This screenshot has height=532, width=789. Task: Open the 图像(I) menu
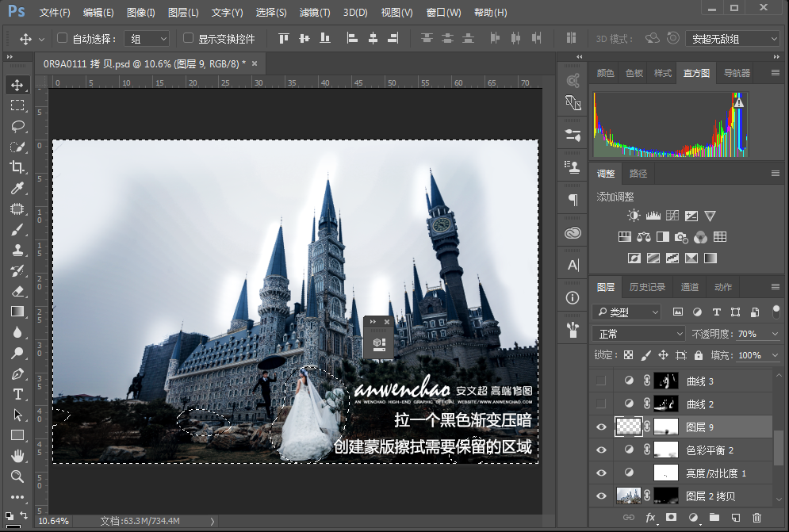(140, 13)
